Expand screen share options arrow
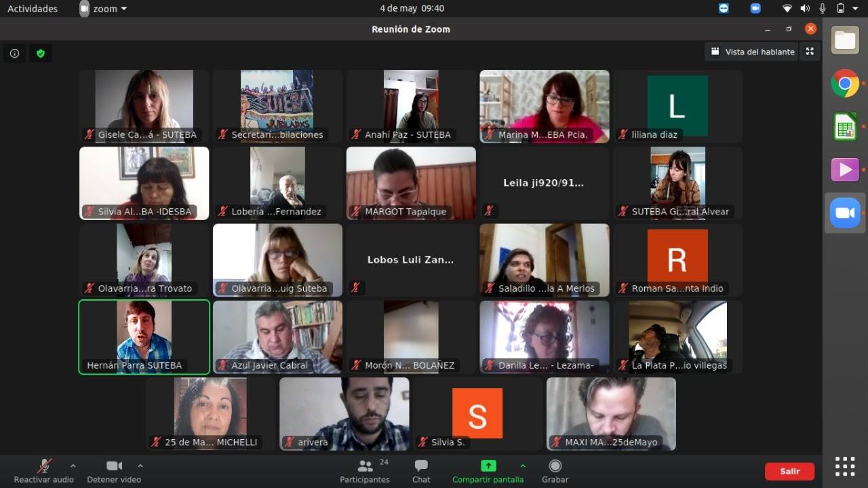The image size is (868, 488). pyautogui.click(x=522, y=466)
